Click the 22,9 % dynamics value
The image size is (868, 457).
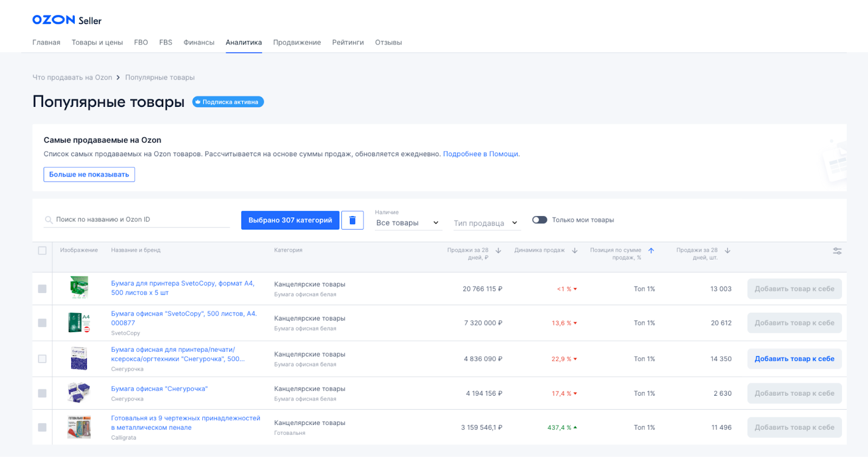pos(564,359)
